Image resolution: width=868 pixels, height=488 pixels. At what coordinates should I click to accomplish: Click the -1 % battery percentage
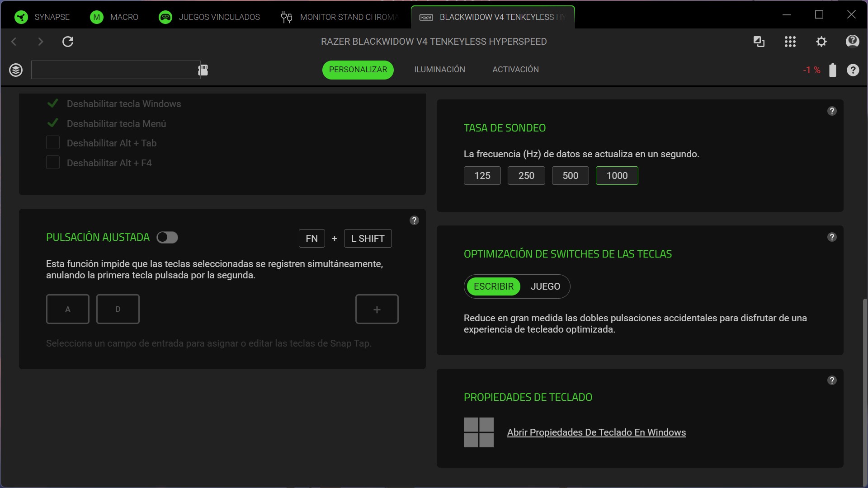(812, 70)
